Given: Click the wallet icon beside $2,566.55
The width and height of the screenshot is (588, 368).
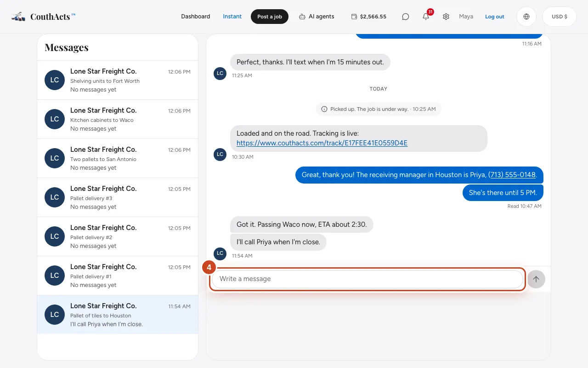Looking at the screenshot, I should [x=354, y=17].
